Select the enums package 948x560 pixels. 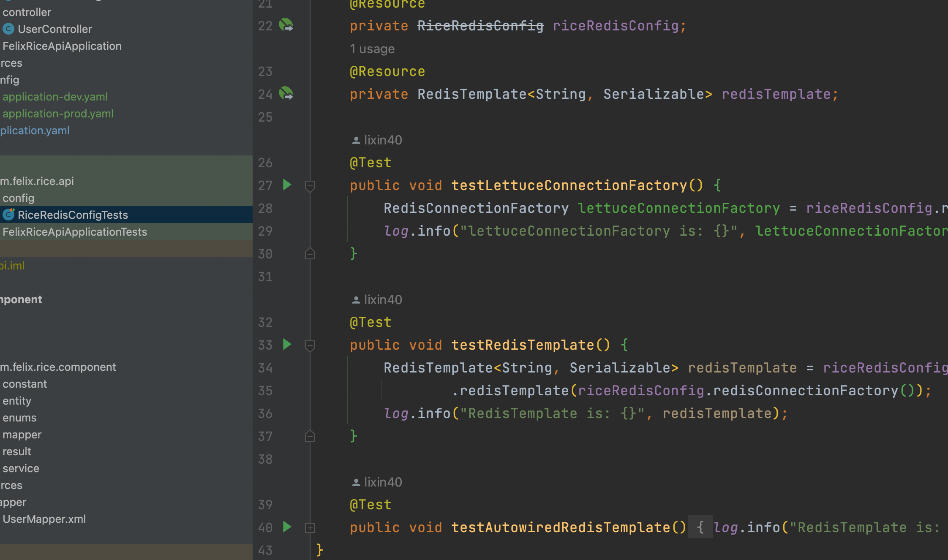19,418
